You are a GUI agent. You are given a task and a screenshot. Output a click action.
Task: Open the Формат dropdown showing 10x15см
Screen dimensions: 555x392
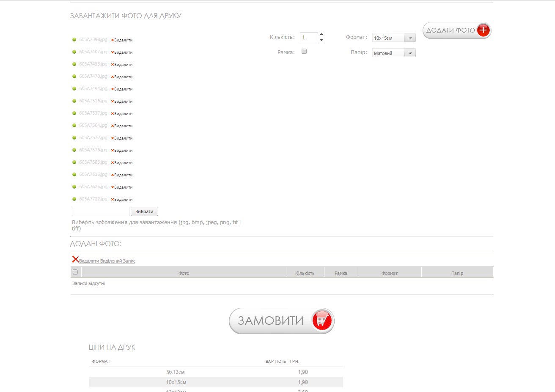pos(394,38)
